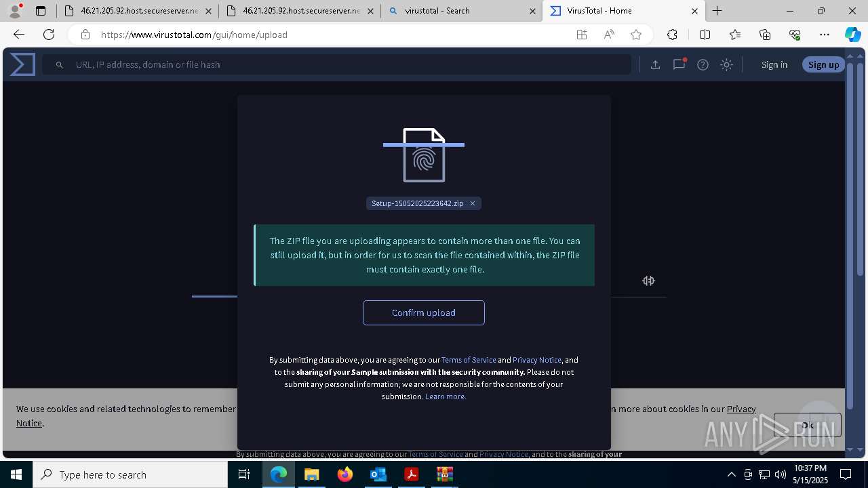Click the file fingerprint upload illustration
The image size is (868, 488).
click(x=424, y=155)
